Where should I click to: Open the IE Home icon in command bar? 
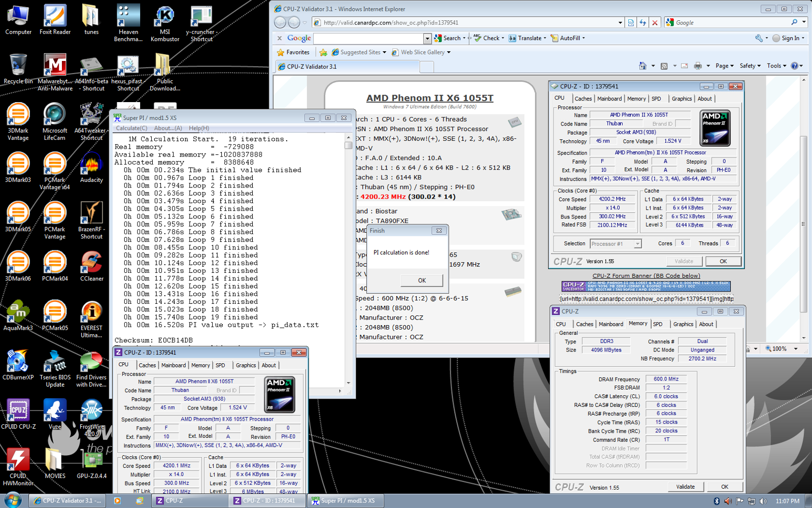tap(642, 66)
